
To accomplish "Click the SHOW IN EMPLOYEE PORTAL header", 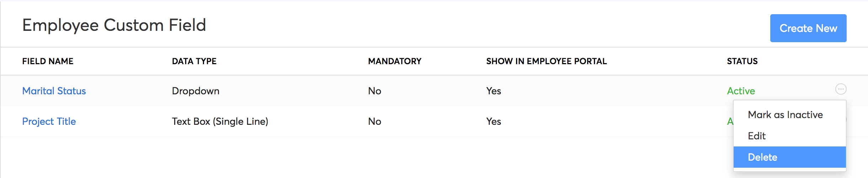I will pyautogui.click(x=546, y=61).
